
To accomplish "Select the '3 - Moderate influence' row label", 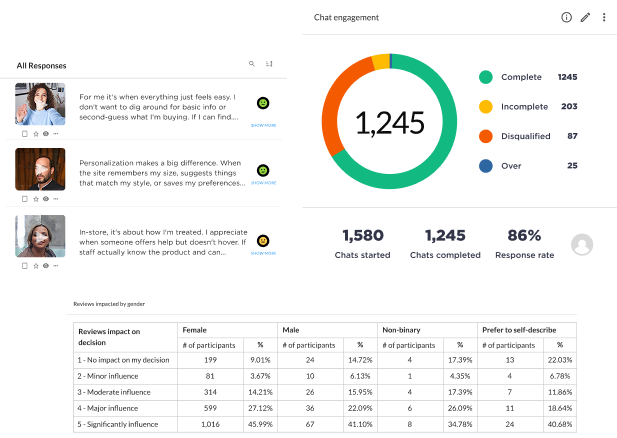I will 114,392.
